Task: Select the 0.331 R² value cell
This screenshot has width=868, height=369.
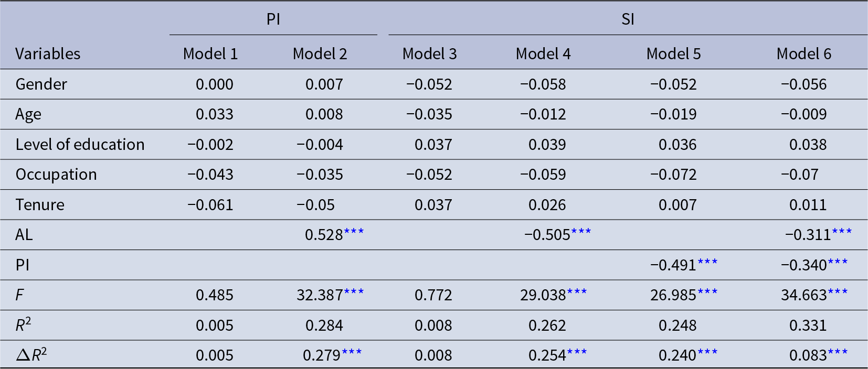Action: [808, 325]
